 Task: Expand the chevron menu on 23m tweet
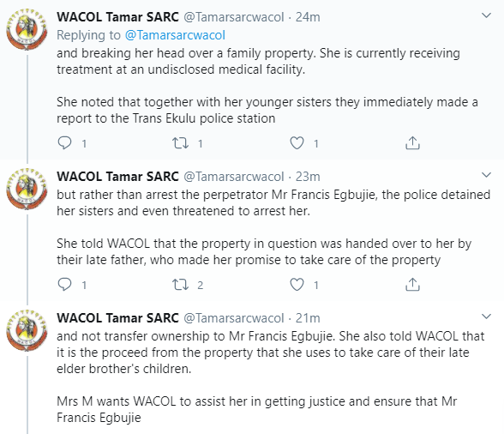click(486, 175)
